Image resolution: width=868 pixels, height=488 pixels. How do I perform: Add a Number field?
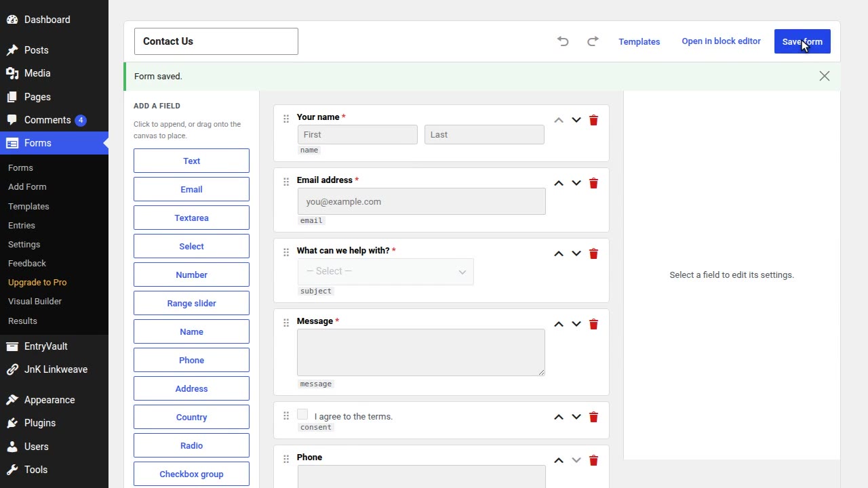191,274
